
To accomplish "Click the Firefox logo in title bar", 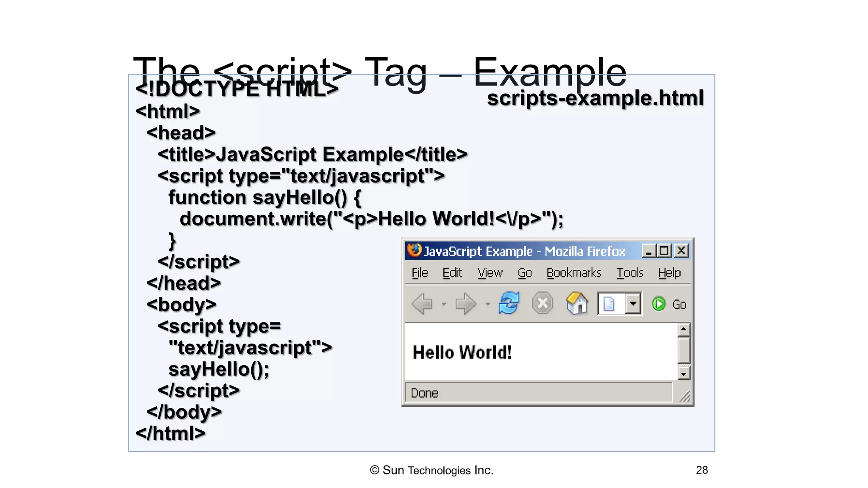I will point(415,250).
